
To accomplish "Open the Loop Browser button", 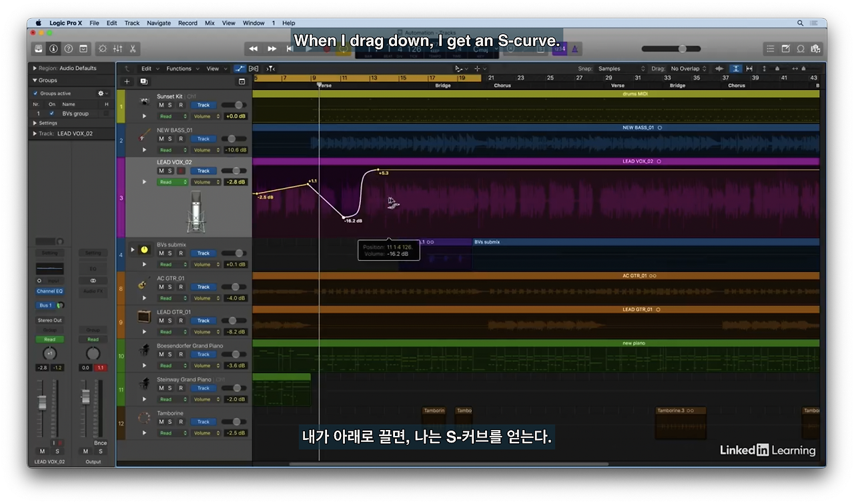I will coord(801,49).
